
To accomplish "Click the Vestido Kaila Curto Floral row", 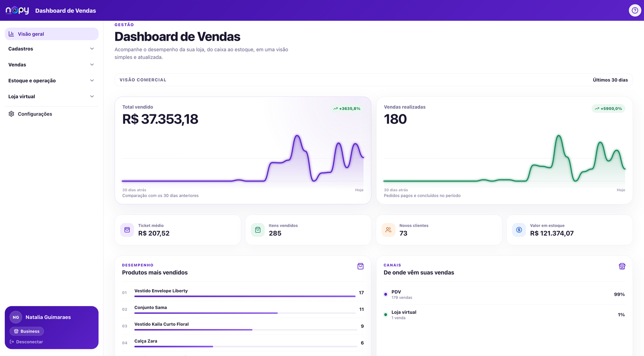I will [243, 326].
